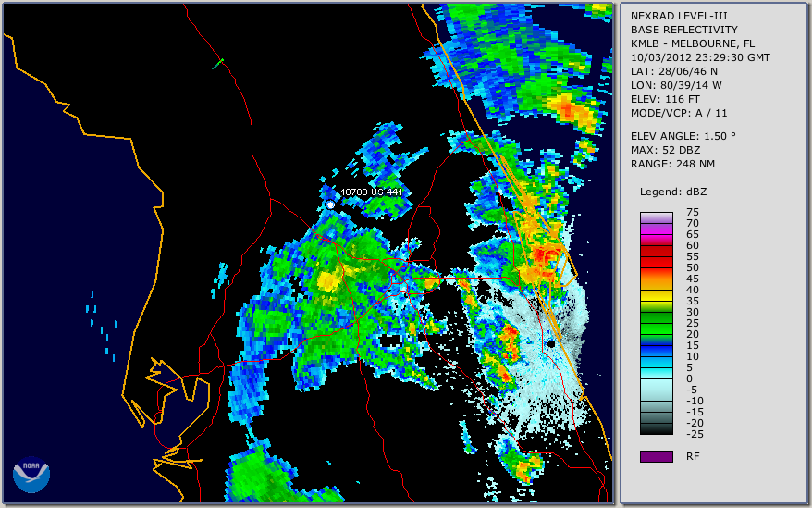Click the 'ELEV: 116 FT' line
The image size is (812, 508).
665,99
